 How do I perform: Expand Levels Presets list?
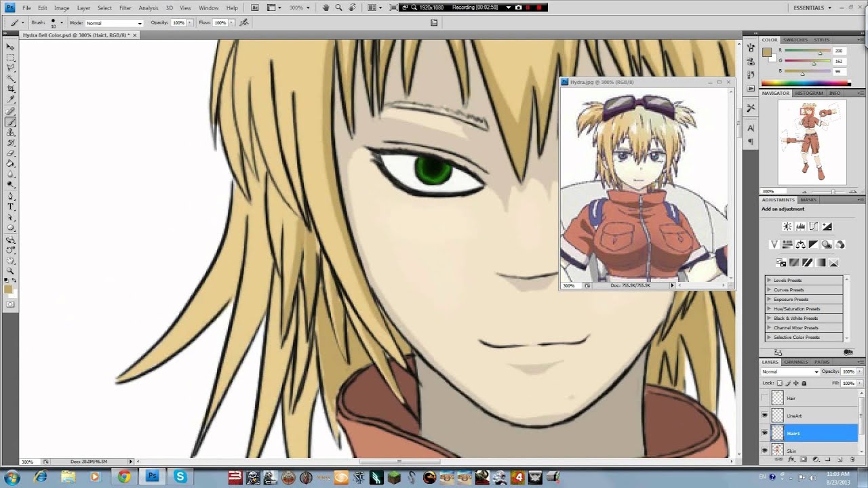(x=769, y=280)
